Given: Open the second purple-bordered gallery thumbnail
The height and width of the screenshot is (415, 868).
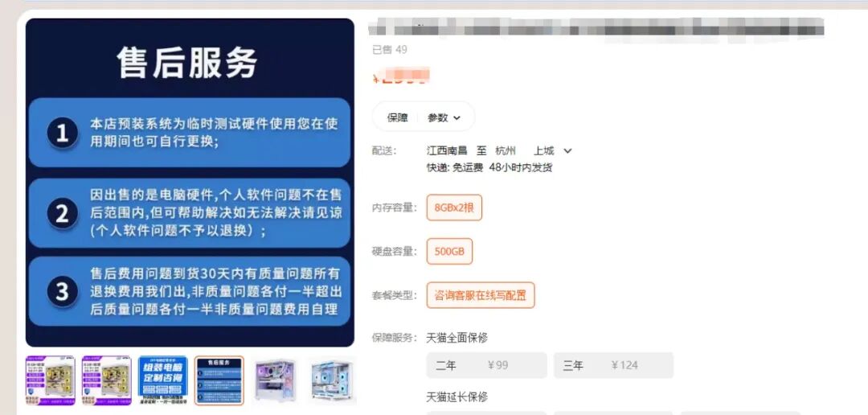Looking at the screenshot, I should click(x=106, y=380).
